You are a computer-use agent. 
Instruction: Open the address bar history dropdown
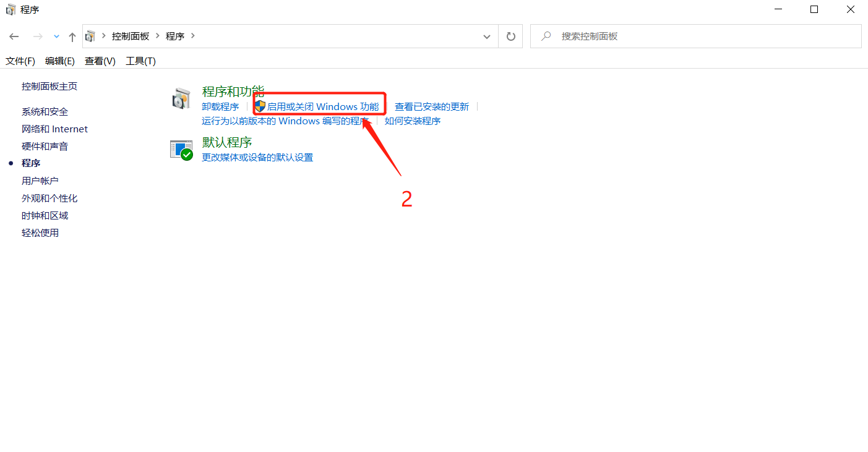pyautogui.click(x=486, y=36)
